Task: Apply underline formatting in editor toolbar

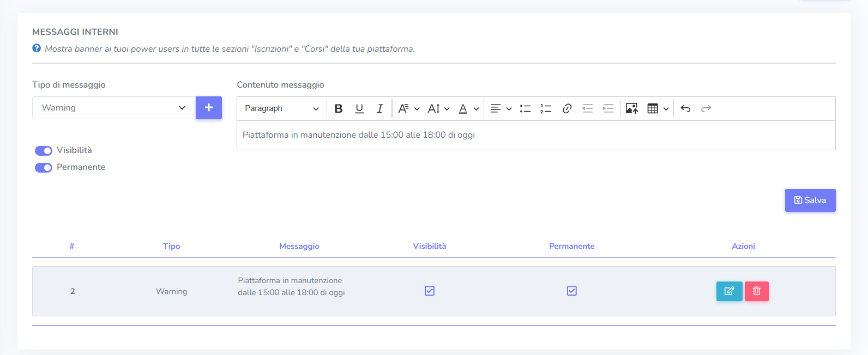Action: tap(359, 108)
